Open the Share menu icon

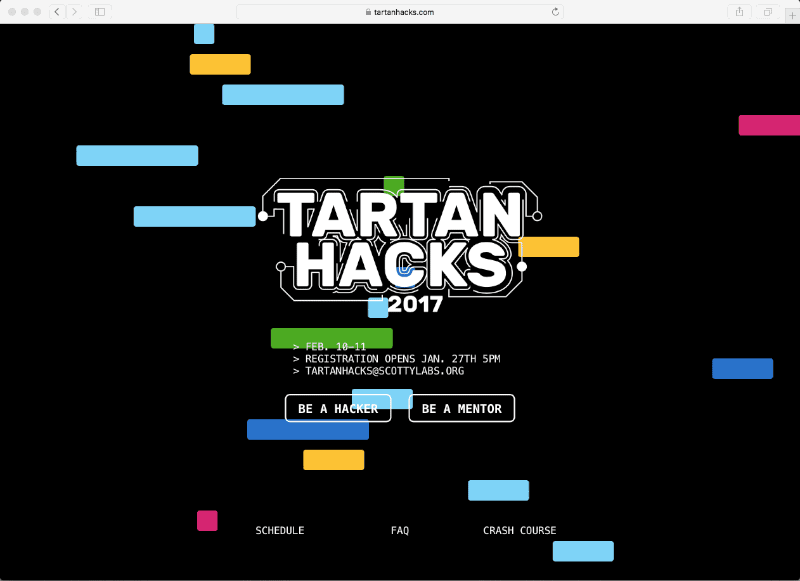click(x=739, y=12)
